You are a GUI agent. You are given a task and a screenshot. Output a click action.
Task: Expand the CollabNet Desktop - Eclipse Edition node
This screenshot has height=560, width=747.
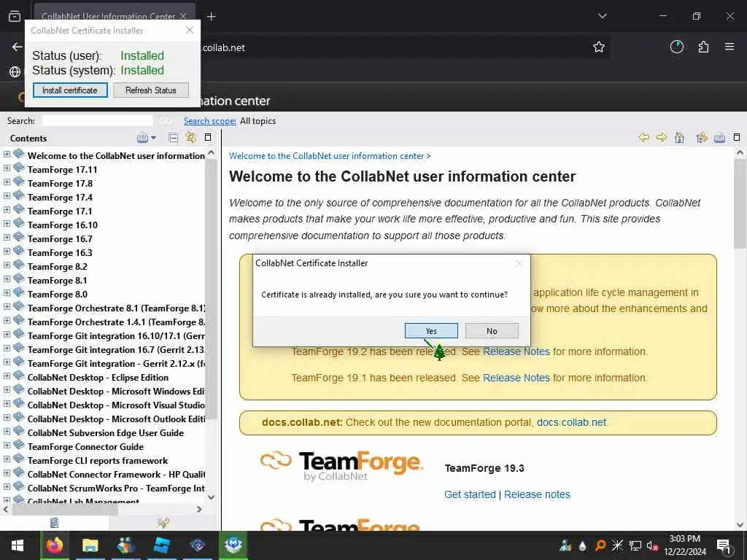coord(7,376)
